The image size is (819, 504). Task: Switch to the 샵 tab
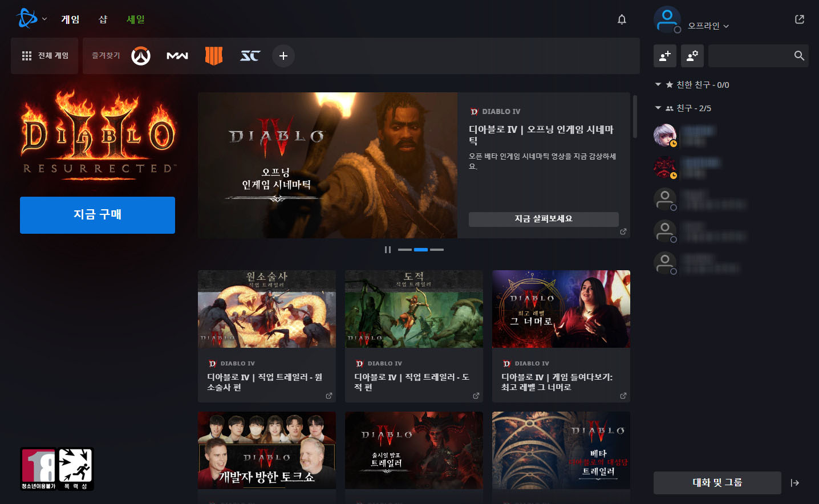[x=103, y=19]
